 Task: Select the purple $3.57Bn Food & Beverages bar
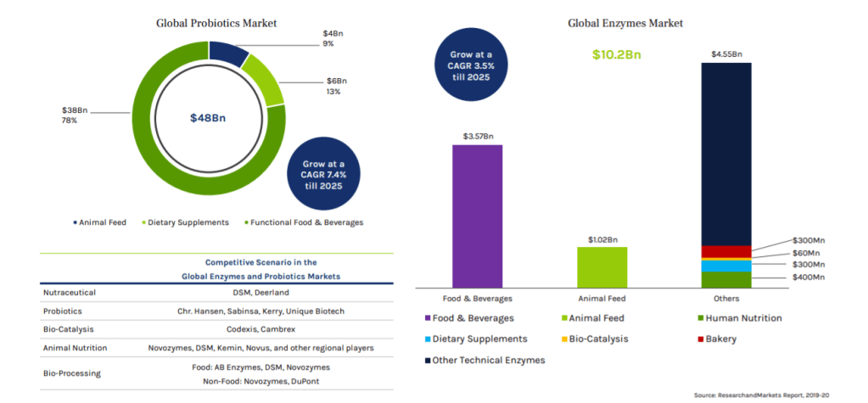[477, 216]
